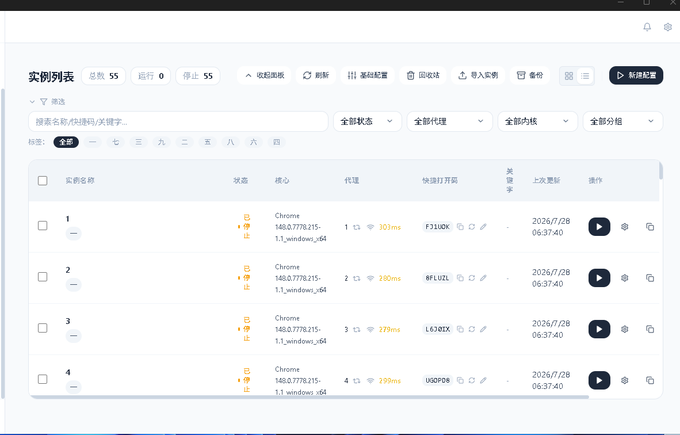Image resolution: width=680 pixels, height=435 pixels.
Task: Edit quick-open code L6J0IX with the pencil
Action: [483, 329]
